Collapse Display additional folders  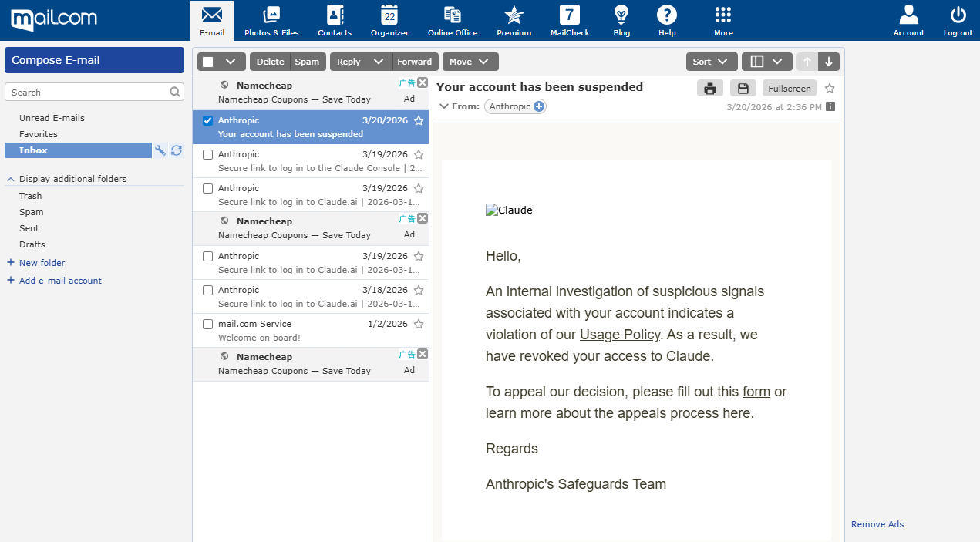click(x=11, y=179)
